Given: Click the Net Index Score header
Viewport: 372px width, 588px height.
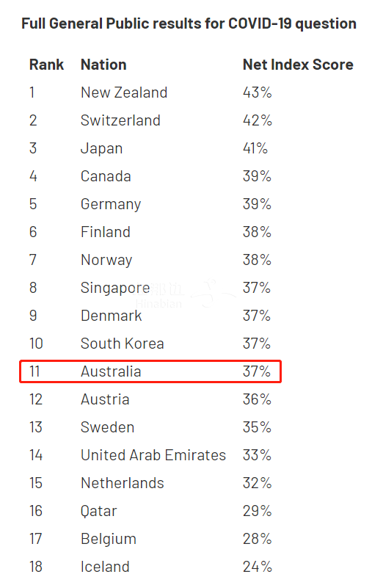Looking at the screenshot, I should pyautogui.click(x=298, y=65).
